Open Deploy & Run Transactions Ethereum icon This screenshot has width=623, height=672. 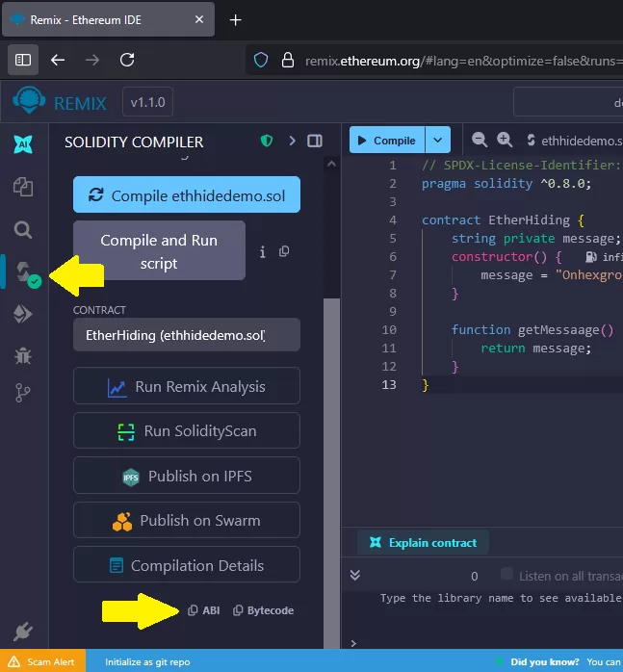click(x=22, y=314)
